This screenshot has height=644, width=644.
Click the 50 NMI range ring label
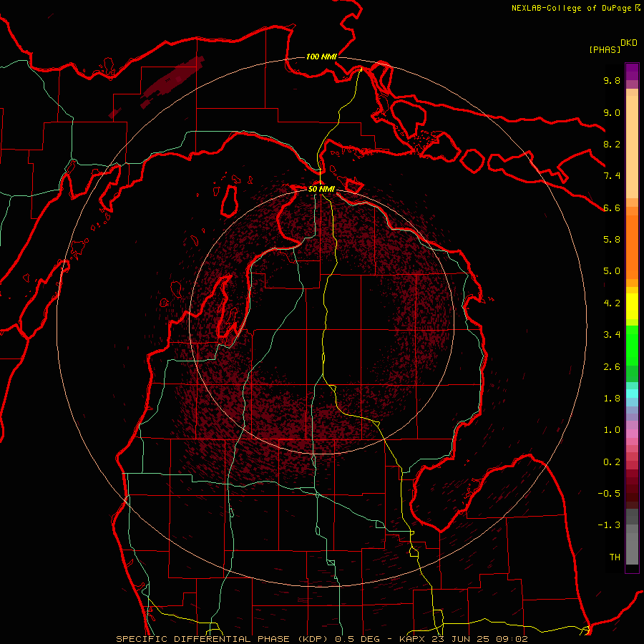pos(321,190)
